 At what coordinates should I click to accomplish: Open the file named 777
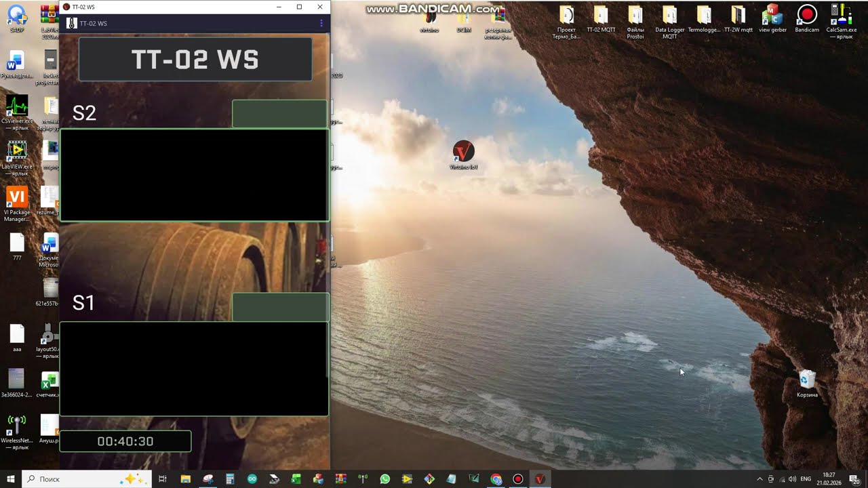[x=17, y=247]
